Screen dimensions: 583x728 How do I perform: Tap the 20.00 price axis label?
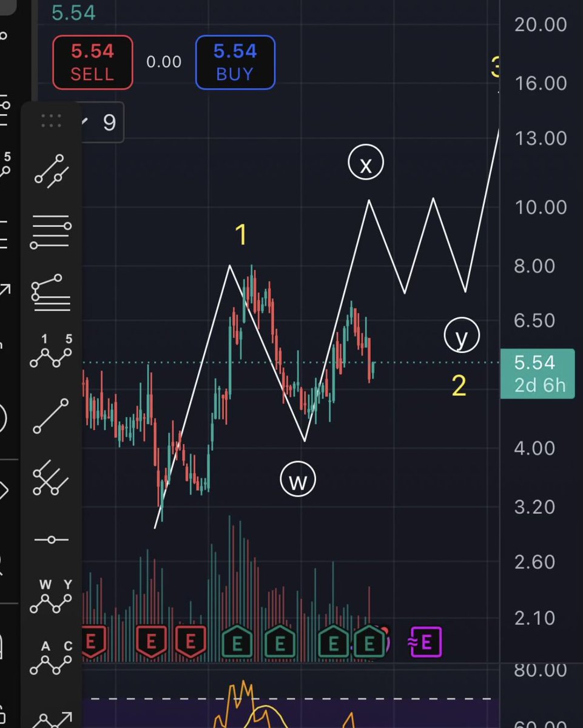click(x=541, y=24)
